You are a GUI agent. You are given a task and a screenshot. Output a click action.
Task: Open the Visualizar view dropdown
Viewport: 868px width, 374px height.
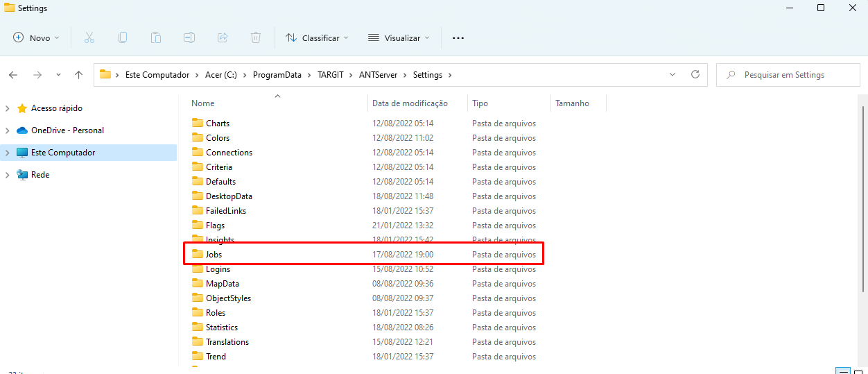click(x=399, y=37)
